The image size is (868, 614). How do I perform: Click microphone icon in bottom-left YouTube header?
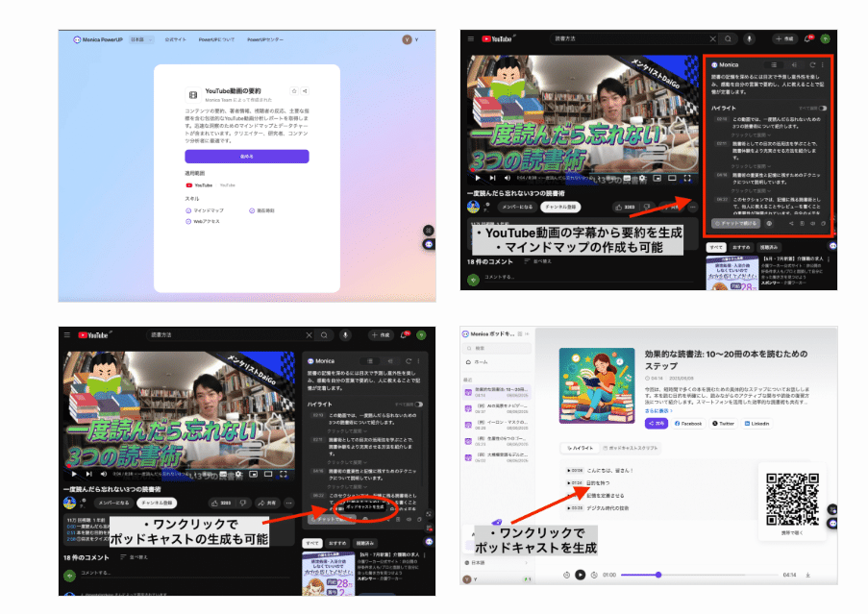coord(345,334)
